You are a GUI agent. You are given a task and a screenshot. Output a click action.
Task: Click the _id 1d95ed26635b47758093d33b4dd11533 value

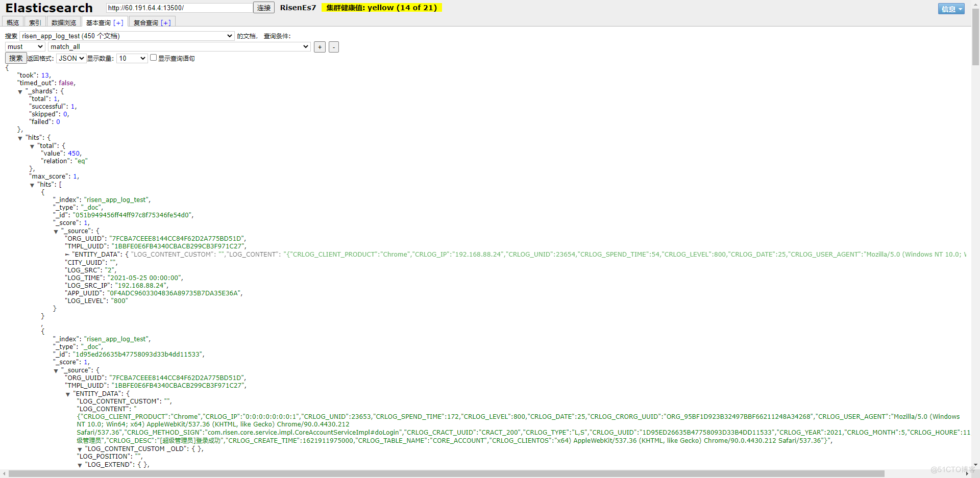click(138, 354)
